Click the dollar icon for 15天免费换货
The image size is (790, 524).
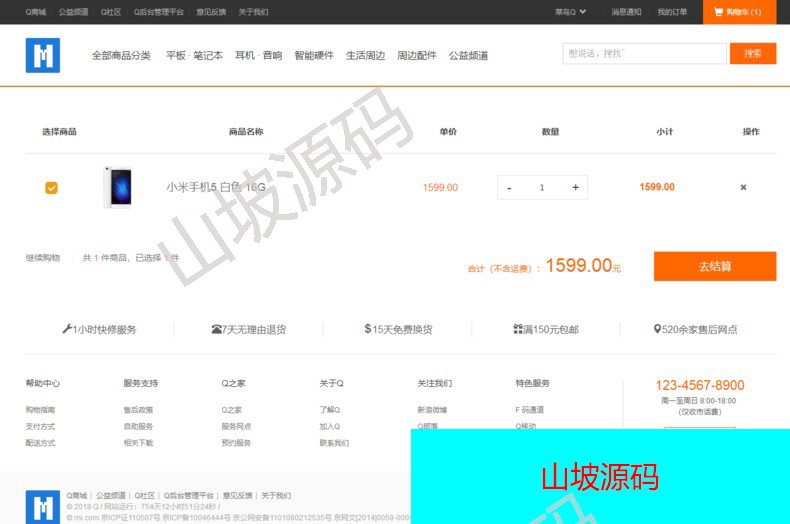point(368,329)
